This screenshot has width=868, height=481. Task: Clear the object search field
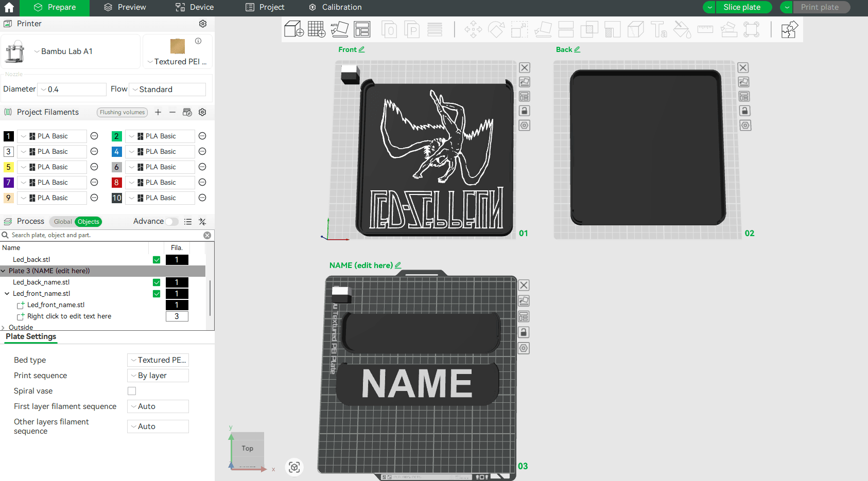(207, 235)
